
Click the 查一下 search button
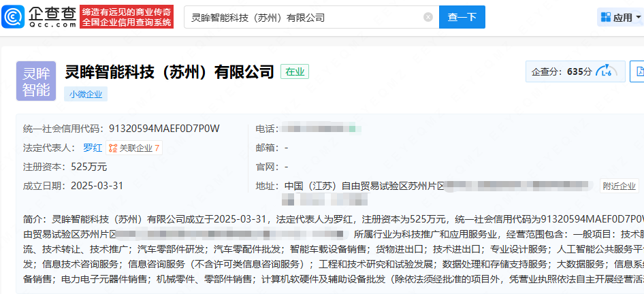point(462,17)
